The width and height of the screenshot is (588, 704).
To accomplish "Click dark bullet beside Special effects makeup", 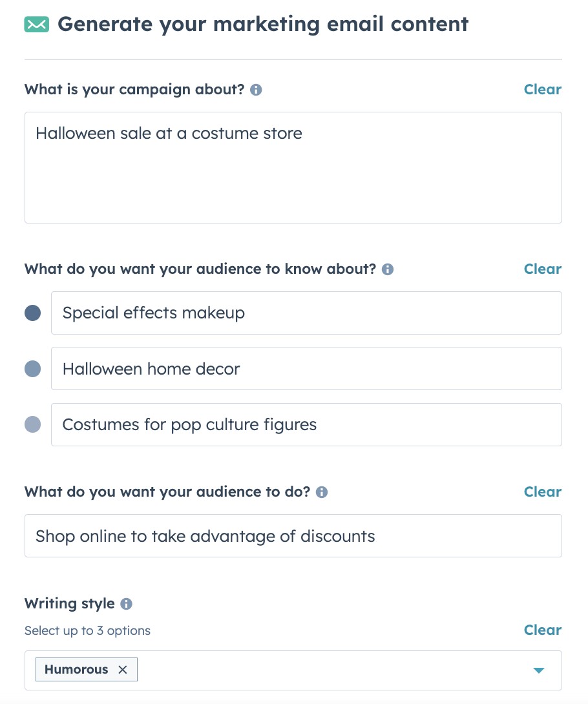I will 32,313.
